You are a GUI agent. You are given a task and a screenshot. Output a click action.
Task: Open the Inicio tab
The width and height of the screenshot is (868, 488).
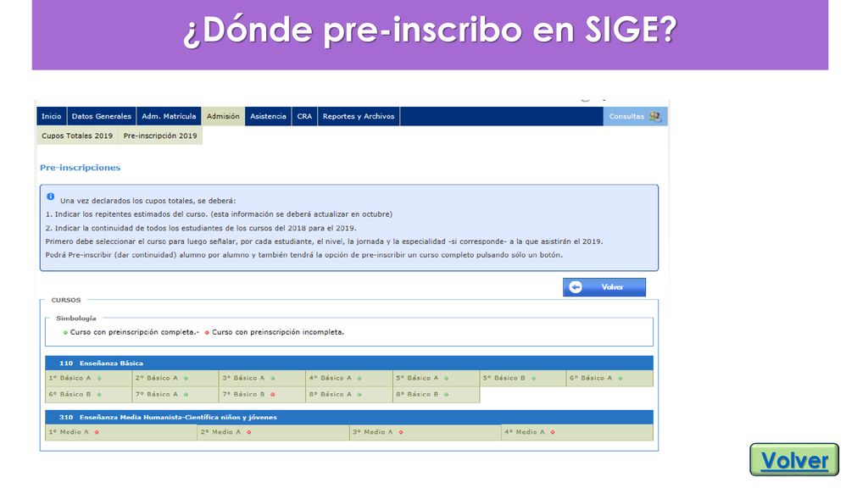coord(52,116)
